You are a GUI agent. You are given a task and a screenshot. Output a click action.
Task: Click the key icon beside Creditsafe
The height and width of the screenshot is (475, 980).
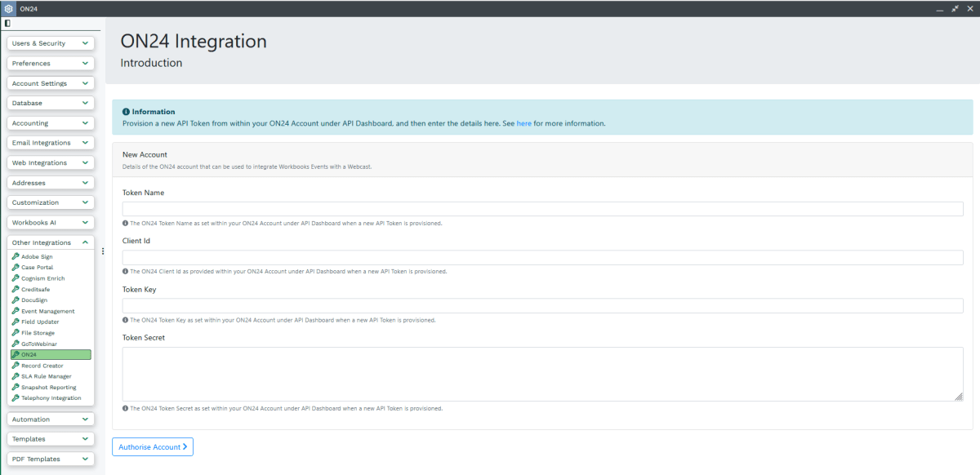[x=16, y=290]
